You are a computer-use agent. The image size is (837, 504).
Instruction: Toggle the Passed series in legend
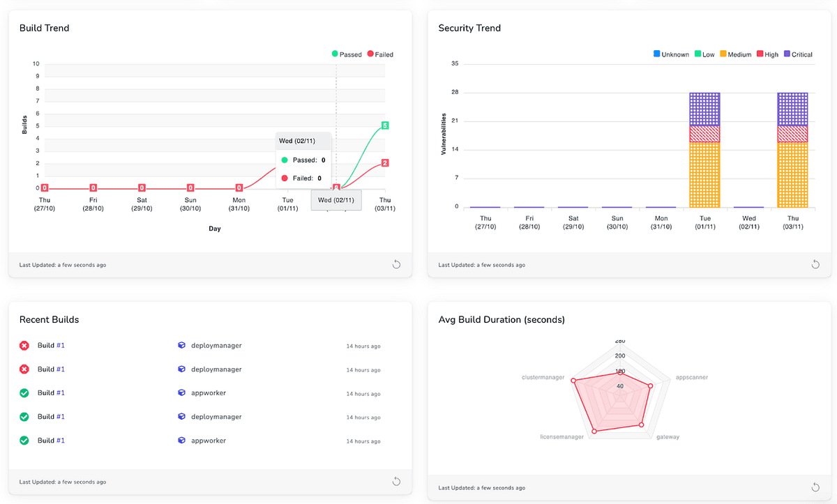tap(347, 54)
